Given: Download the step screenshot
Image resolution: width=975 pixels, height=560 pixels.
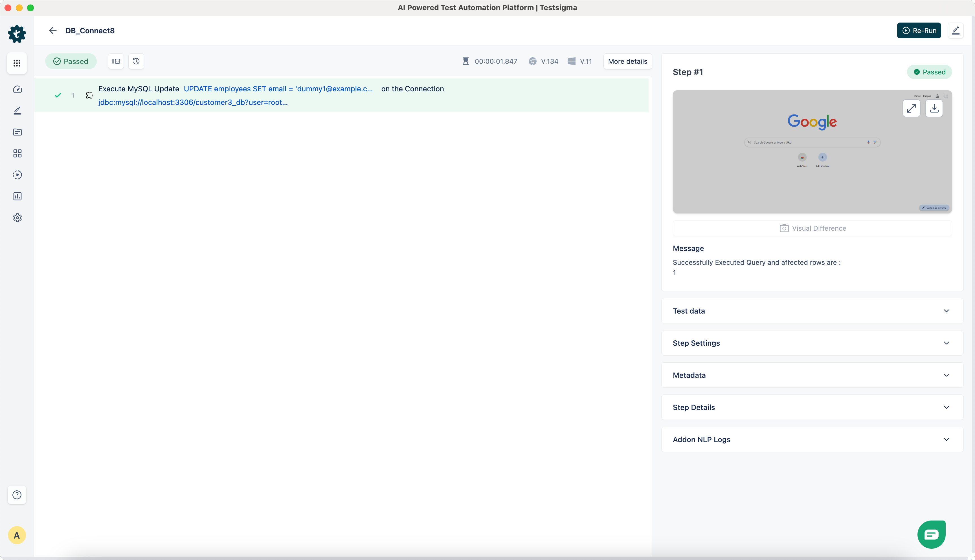Looking at the screenshot, I should pyautogui.click(x=934, y=109).
